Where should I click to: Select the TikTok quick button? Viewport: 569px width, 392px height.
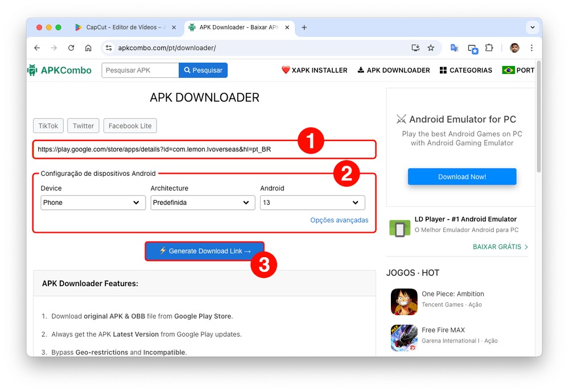(x=48, y=126)
